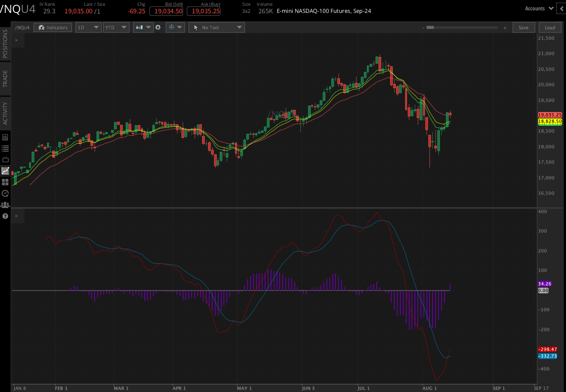Image resolution: width=566 pixels, height=392 pixels.
Task: Open the chat support people icon
Action: point(6,204)
